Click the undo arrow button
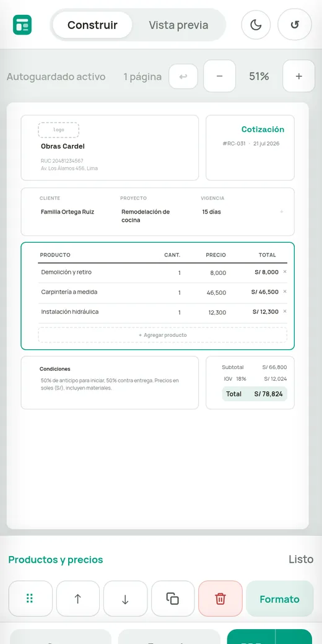The width and height of the screenshot is (322, 644). [183, 76]
